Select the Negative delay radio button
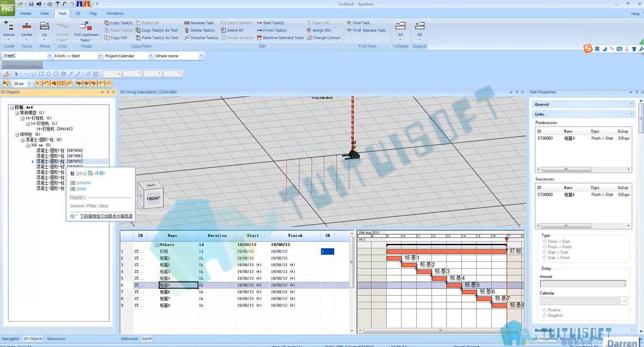 point(545,315)
